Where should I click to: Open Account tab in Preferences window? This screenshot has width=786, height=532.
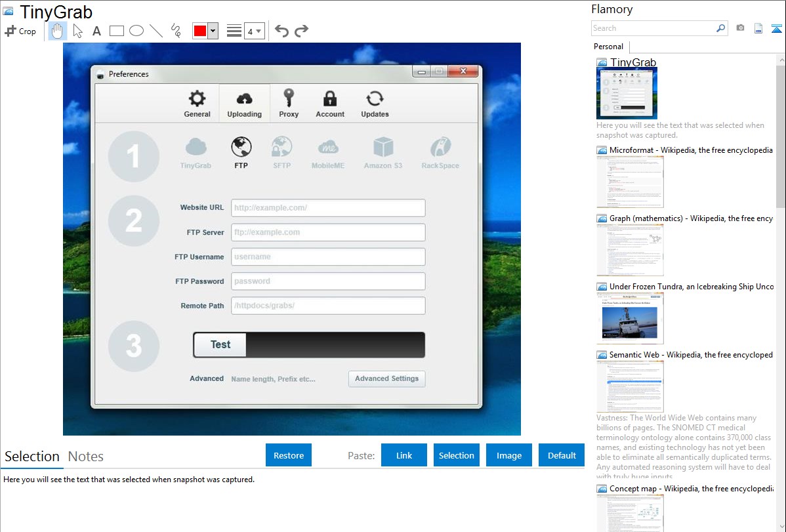point(330,104)
